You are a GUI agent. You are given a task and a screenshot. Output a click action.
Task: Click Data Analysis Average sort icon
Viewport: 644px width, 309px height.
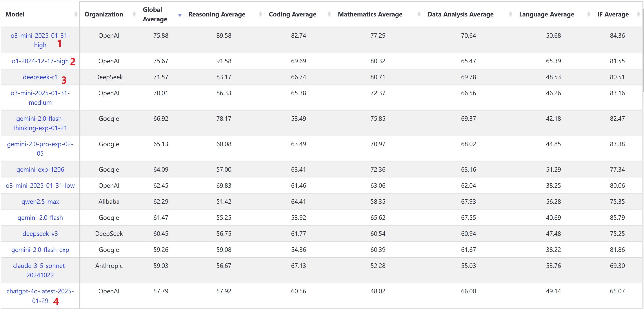tap(511, 14)
